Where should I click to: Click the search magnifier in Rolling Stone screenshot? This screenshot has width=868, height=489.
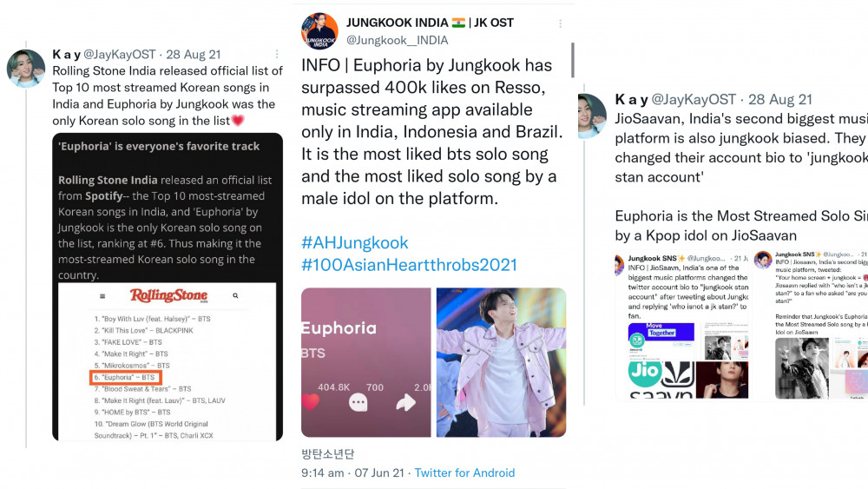[235, 295]
